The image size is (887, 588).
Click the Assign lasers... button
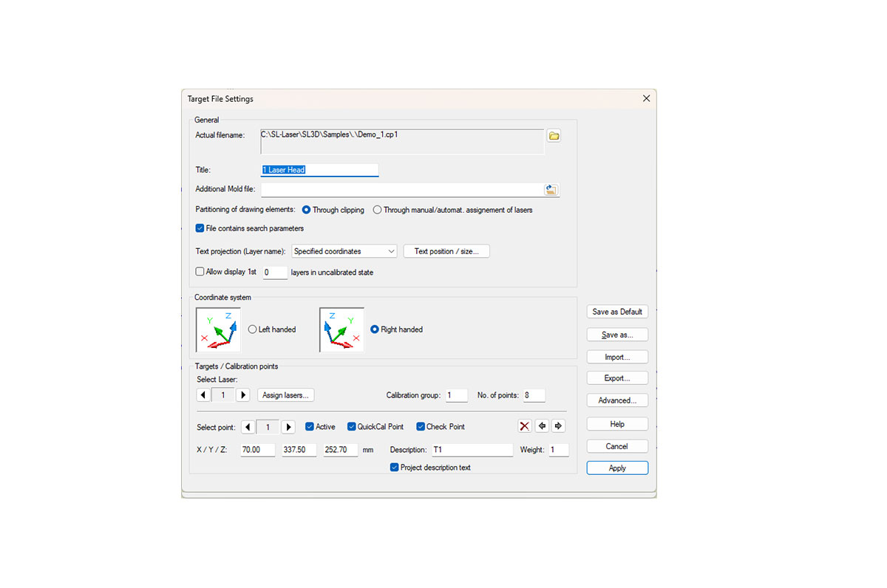pos(287,395)
